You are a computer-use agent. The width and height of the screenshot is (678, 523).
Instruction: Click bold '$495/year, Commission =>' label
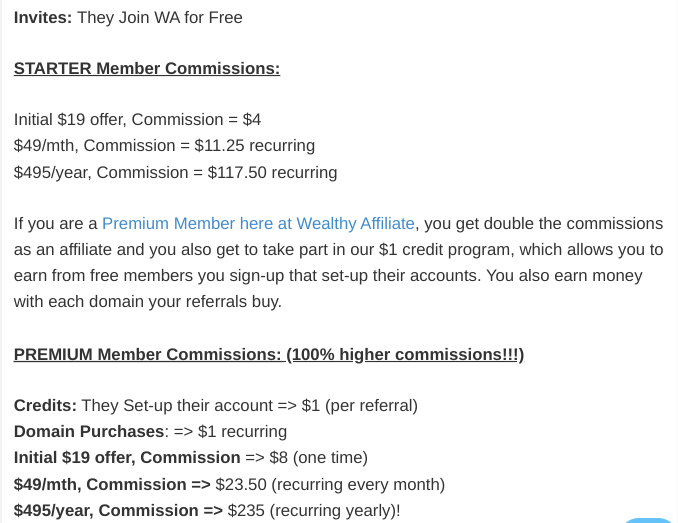pos(118,510)
